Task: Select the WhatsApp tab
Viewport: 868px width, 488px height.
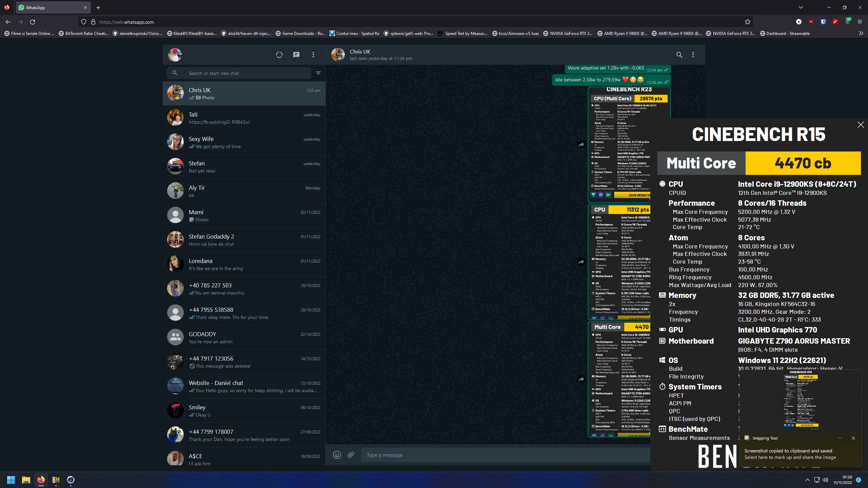Action: [53, 7]
